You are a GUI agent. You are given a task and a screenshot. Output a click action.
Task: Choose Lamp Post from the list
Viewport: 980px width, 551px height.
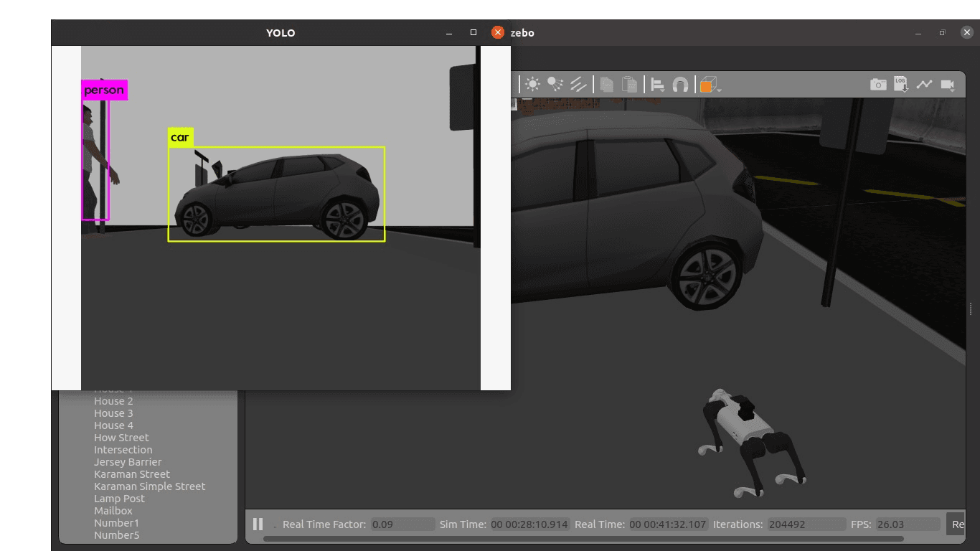tap(119, 499)
